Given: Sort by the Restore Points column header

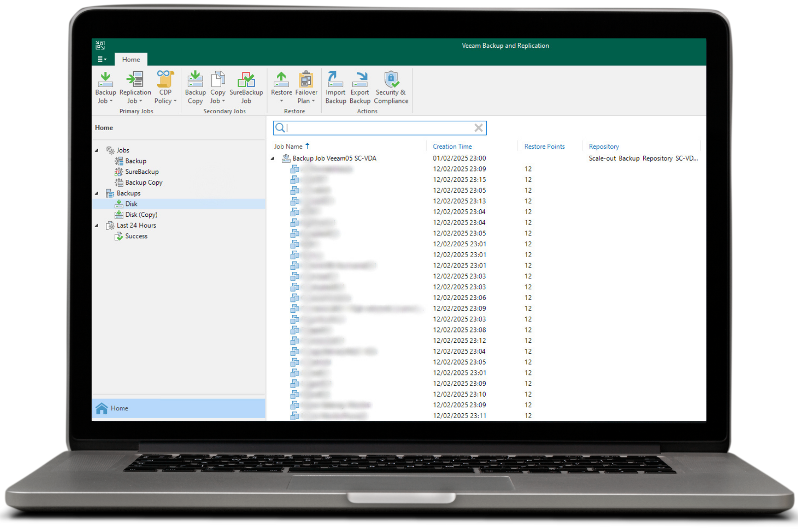Looking at the screenshot, I should coord(544,146).
